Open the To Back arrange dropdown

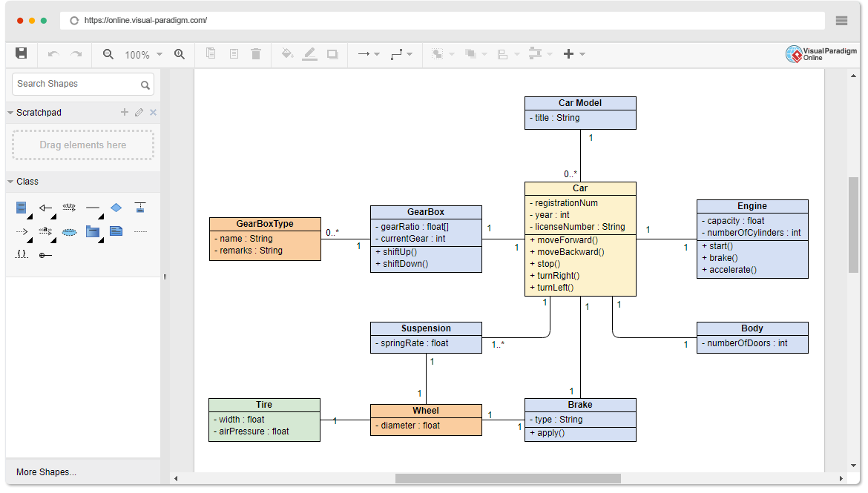(475, 53)
